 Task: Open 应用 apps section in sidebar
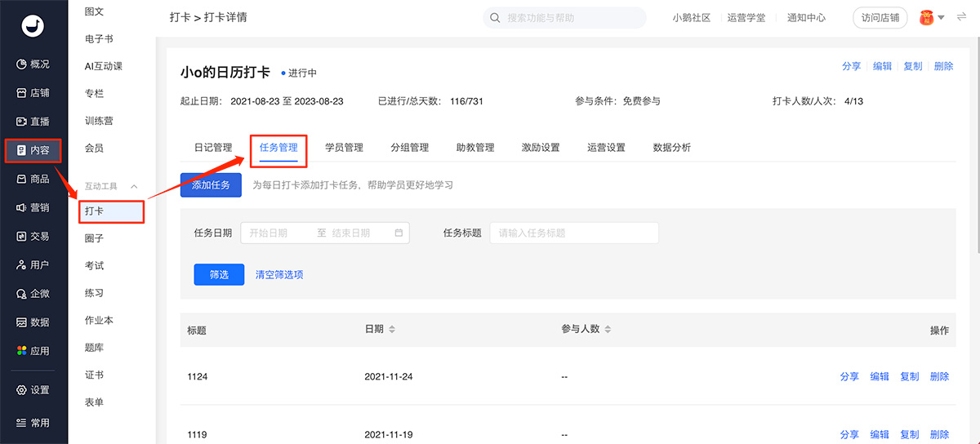click(x=33, y=351)
